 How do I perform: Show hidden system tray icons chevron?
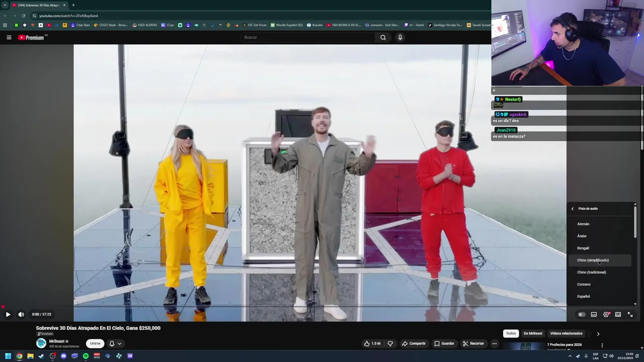570,356
